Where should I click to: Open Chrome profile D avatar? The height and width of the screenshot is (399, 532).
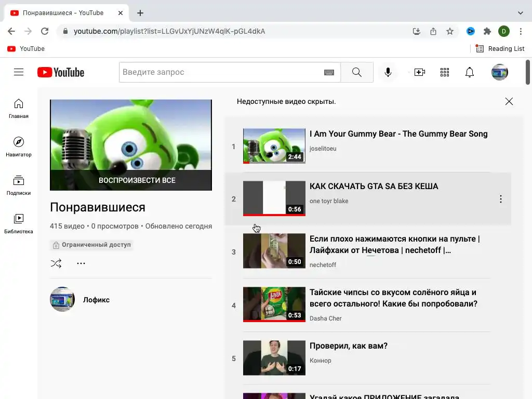[x=504, y=31]
